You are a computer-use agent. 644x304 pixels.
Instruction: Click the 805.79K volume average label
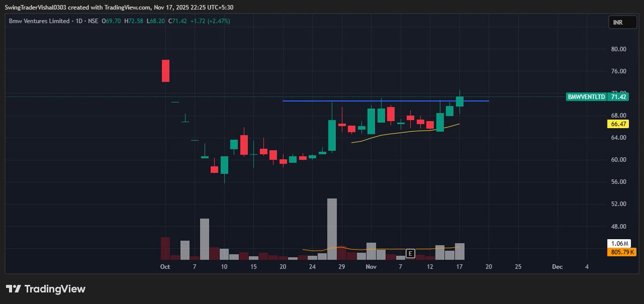pos(621,252)
